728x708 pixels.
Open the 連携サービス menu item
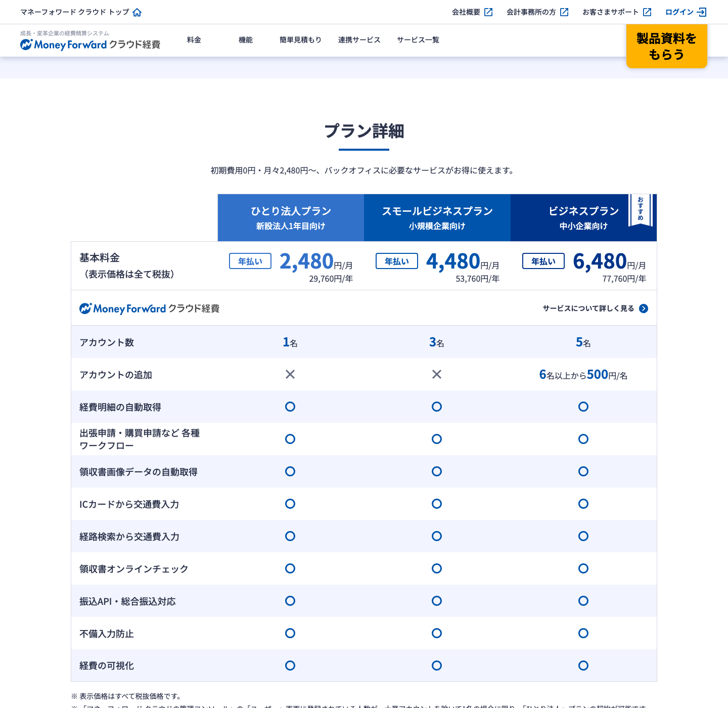359,40
